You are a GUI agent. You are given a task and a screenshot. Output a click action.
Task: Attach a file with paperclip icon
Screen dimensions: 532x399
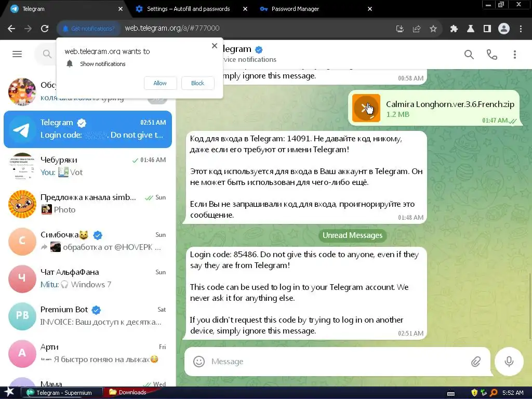[476, 362]
